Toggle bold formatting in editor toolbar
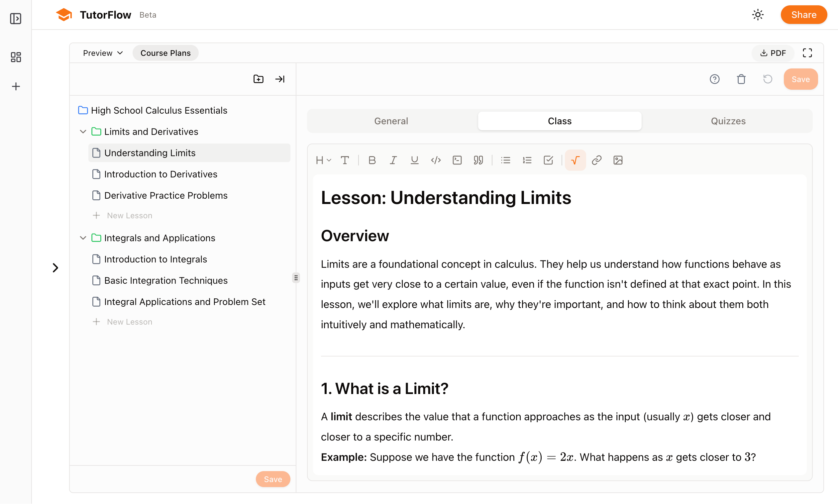Viewport: 838px width, 504px height. pyautogui.click(x=372, y=160)
